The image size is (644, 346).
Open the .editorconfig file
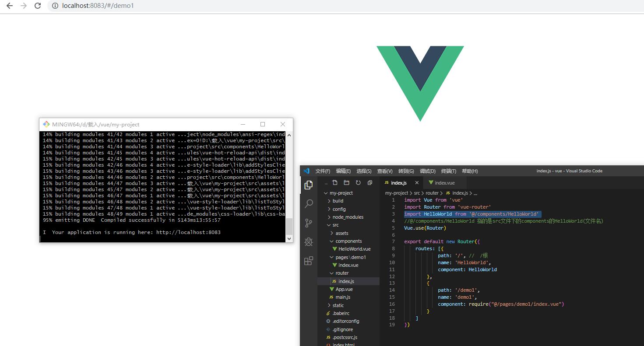pos(342,321)
